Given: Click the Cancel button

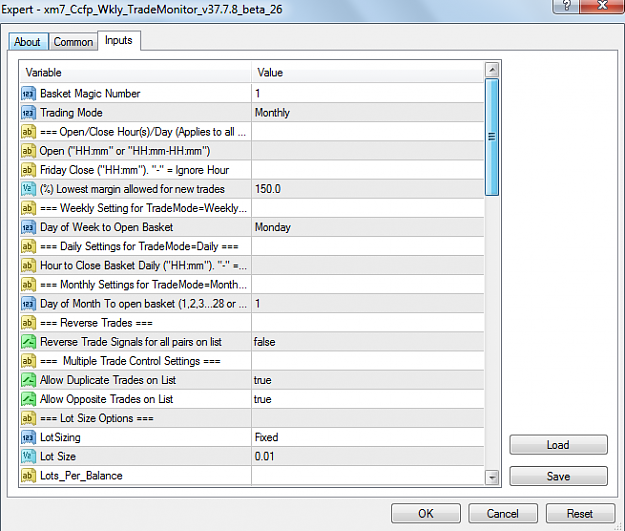Looking at the screenshot, I should 503,513.
